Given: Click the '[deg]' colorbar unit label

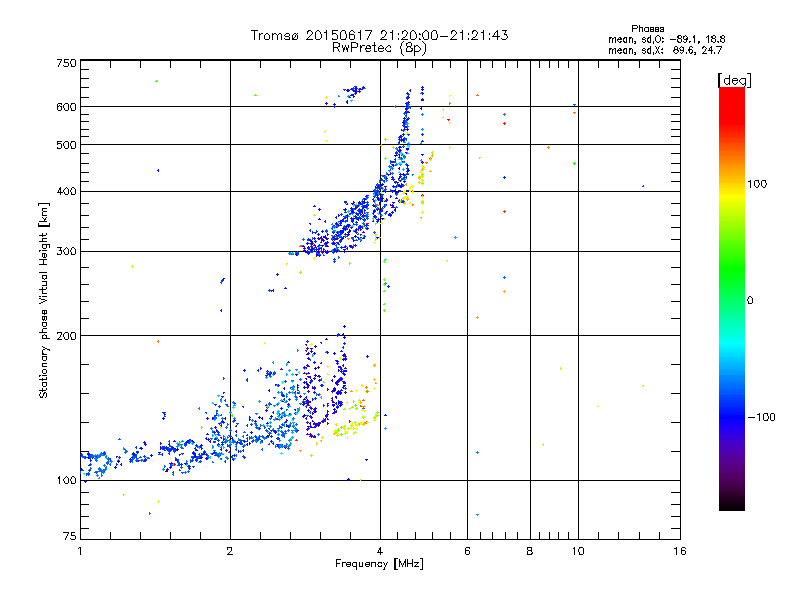Looking at the screenshot, I should coord(734,80).
